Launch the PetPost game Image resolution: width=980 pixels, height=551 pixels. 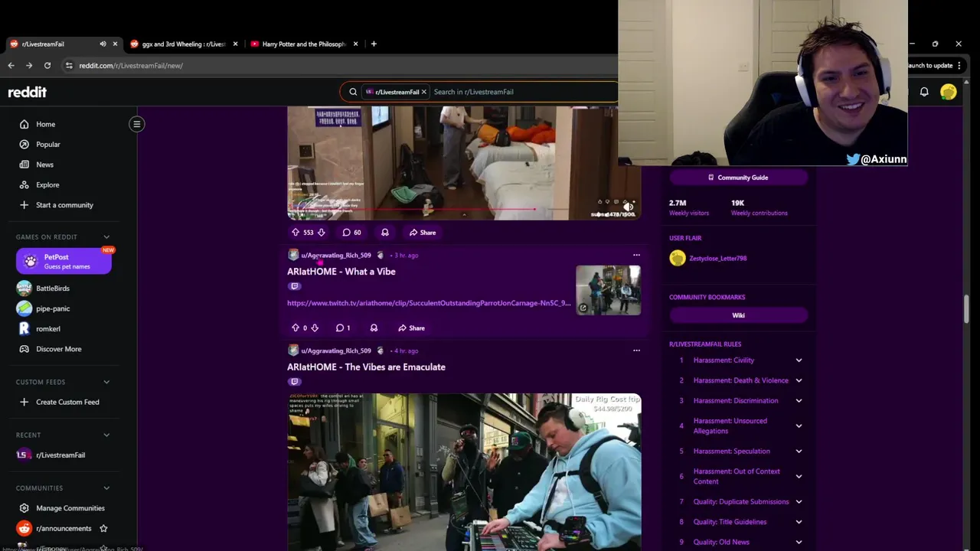click(64, 261)
